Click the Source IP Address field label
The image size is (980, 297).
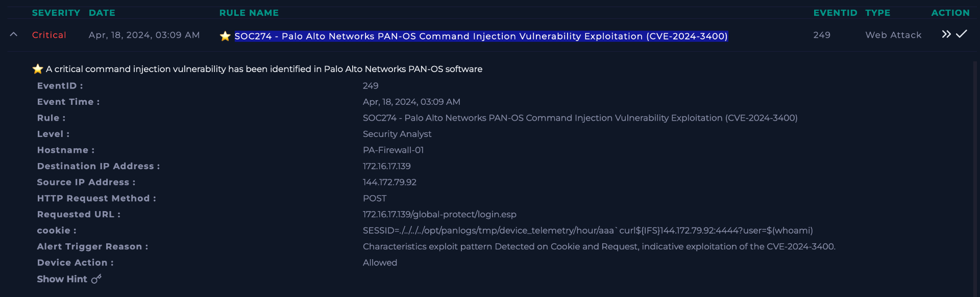pos(86,182)
